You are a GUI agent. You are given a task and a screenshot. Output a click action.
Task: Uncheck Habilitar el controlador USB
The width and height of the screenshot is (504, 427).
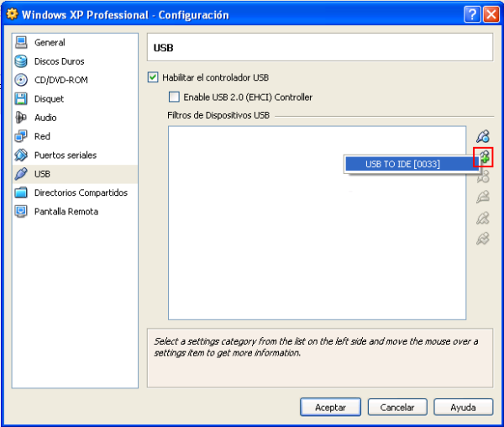(153, 77)
